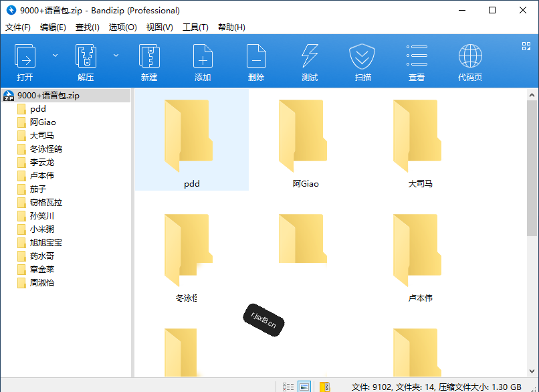Switch to thumbnail view in status bar
Screen dimensions: 539x392
[304, 387]
